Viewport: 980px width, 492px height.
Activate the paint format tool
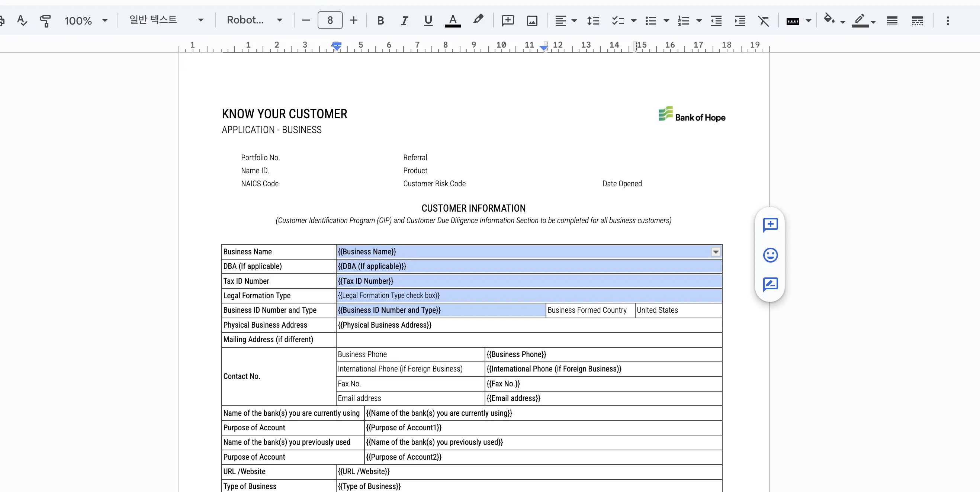pyautogui.click(x=45, y=20)
